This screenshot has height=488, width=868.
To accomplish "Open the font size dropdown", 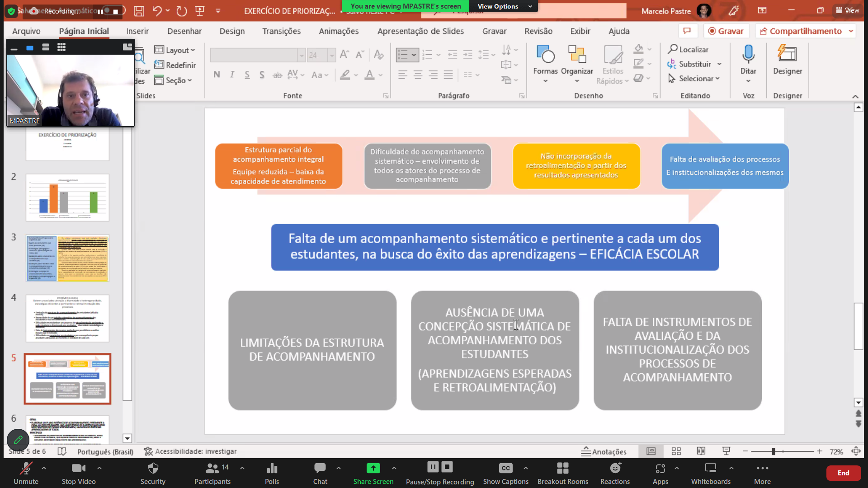I will [x=332, y=55].
